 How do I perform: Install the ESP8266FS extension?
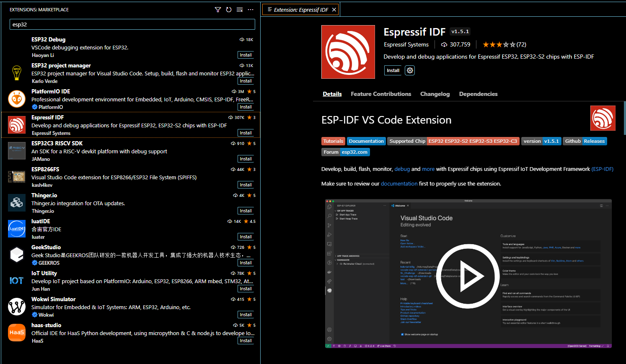(x=246, y=185)
